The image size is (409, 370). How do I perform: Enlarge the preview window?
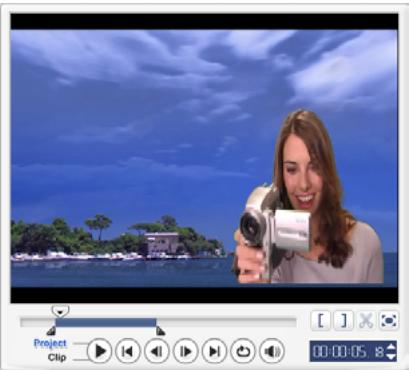(x=389, y=320)
